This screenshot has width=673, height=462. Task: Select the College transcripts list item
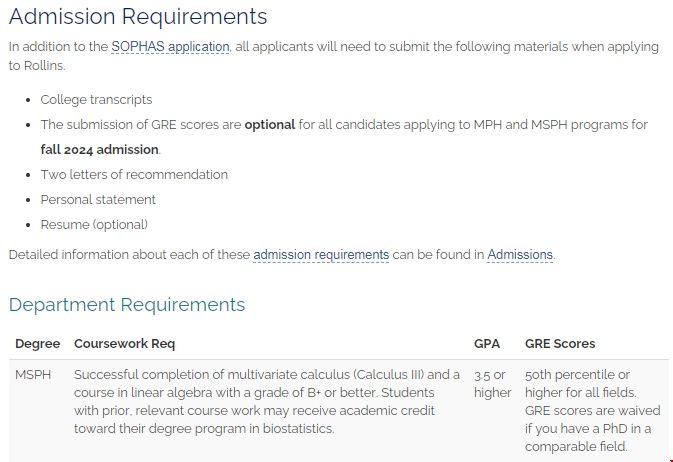(x=96, y=100)
